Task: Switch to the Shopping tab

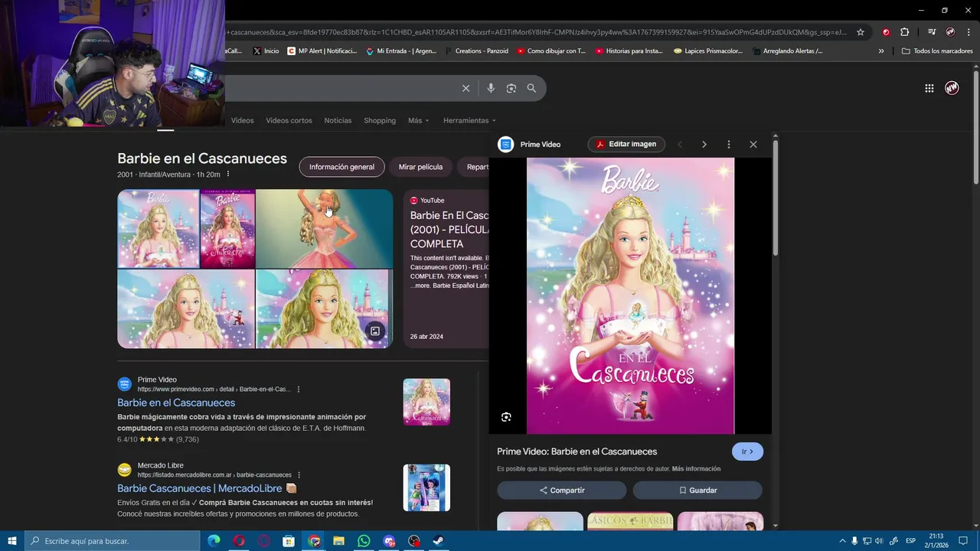Action: tap(380, 121)
